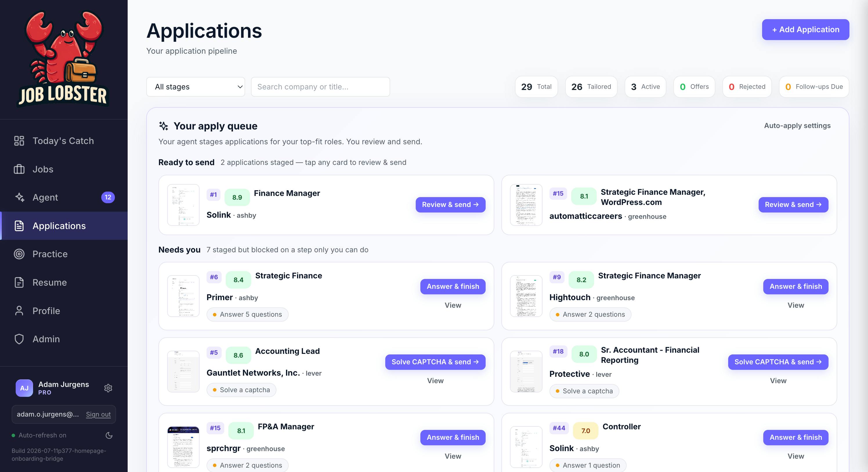Image resolution: width=868 pixels, height=472 pixels.
Task: Click the Answer 5 questions tag
Action: click(247, 315)
